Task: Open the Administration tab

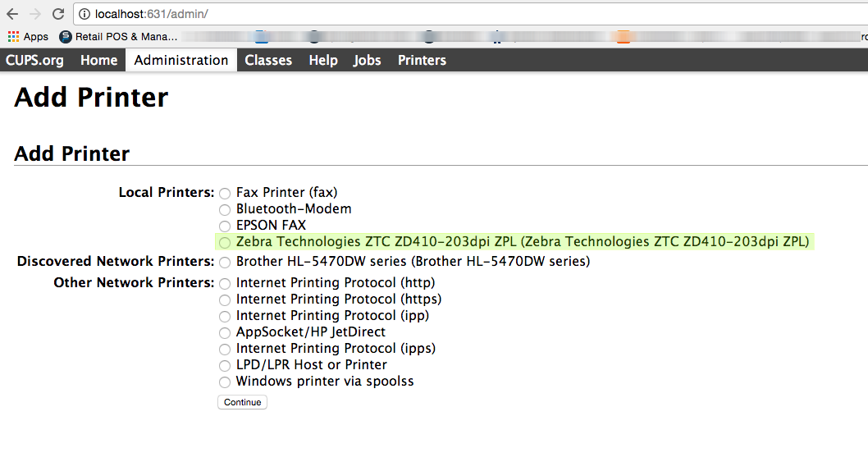Action: [x=181, y=60]
